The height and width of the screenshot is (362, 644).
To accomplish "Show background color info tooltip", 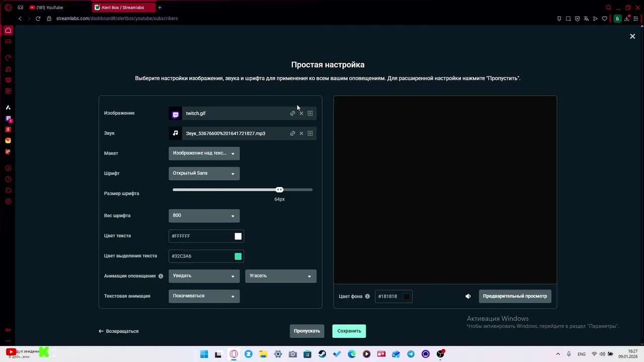I will (367, 296).
